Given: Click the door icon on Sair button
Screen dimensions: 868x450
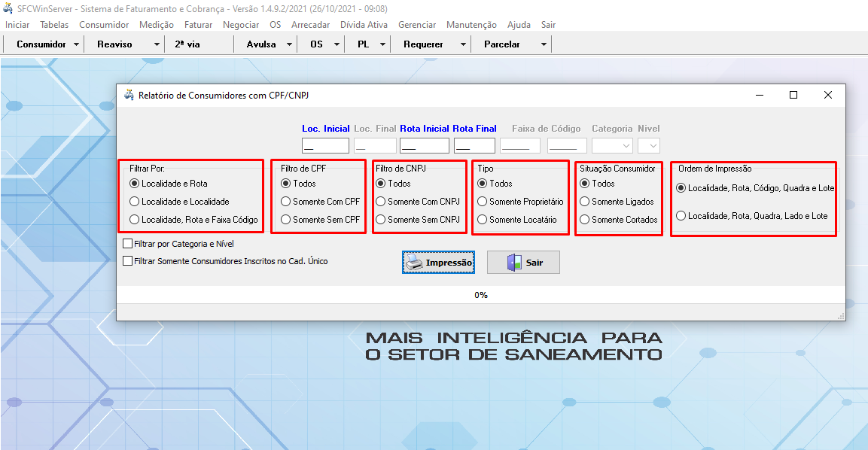Looking at the screenshot, I should [x=514, y=263].
